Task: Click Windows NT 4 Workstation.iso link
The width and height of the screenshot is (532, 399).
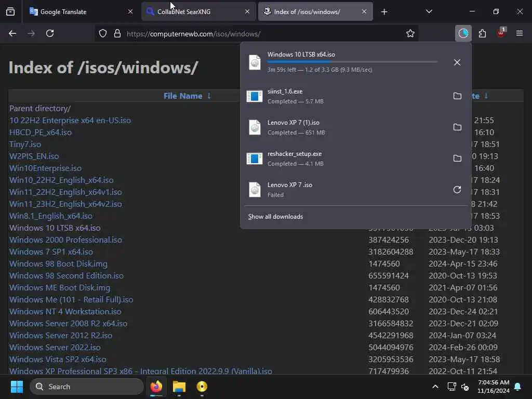Action: point(65,311)
